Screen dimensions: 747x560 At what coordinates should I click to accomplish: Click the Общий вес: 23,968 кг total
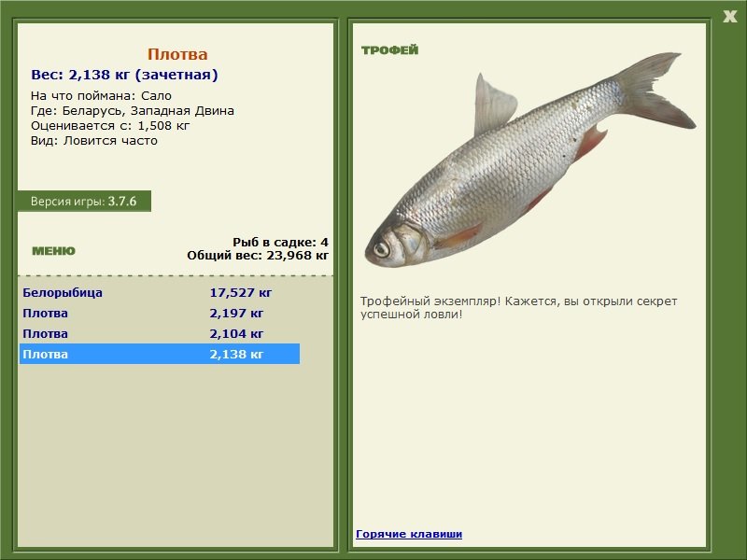(x=258, y=254)
